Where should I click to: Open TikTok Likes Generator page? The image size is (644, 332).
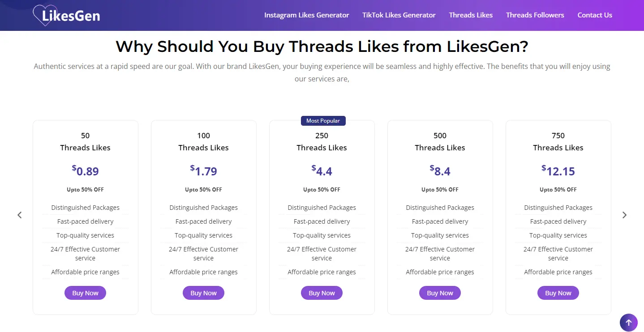click(399, 15)
